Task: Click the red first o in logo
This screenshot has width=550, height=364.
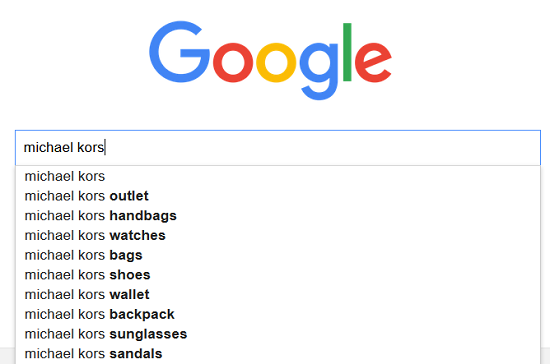Action: pos(233,62)
